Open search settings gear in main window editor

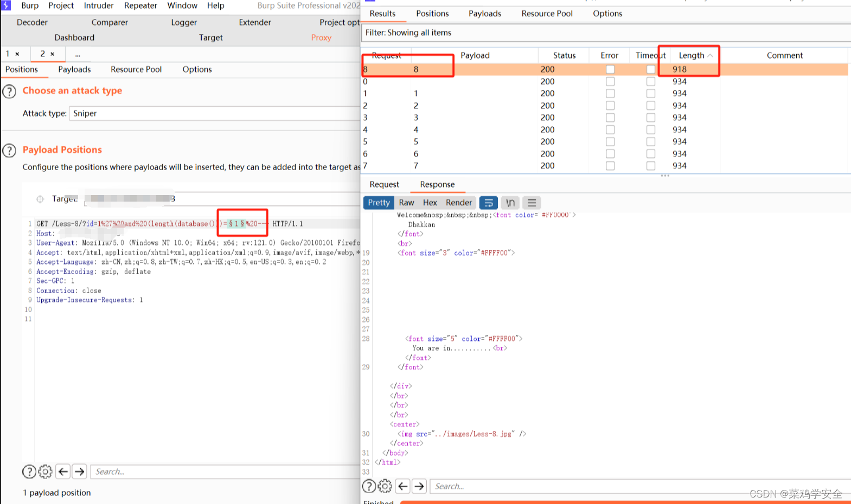click(46, 471)
